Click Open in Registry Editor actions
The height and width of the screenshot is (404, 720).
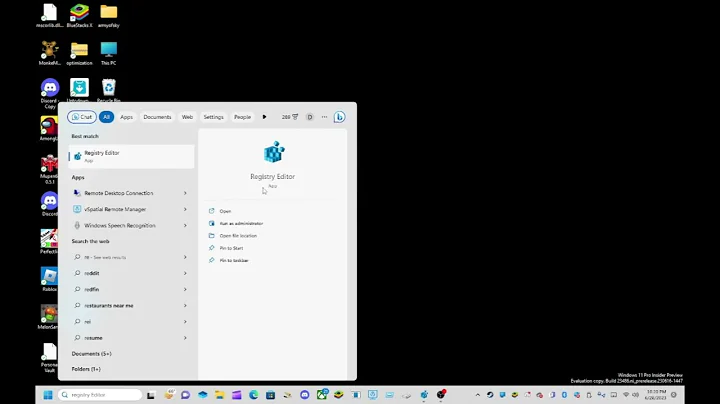pyautogui.click(x=225, y=211)
